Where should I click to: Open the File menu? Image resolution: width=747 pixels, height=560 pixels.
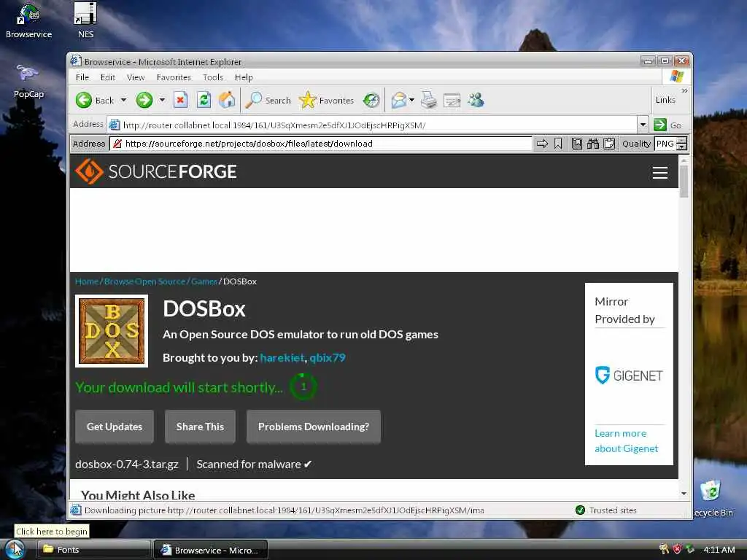(x=82, y=77)
